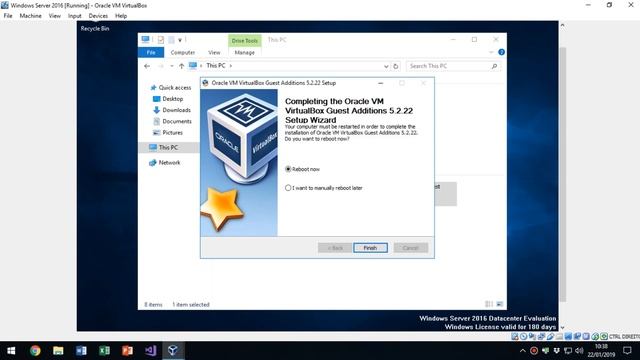Click refresh button in address bar

pos(396,66)
